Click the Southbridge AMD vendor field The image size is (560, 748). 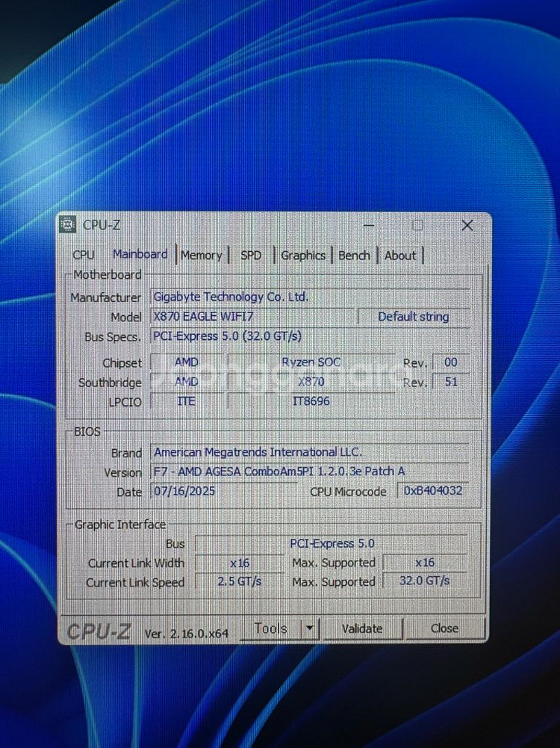(x=187, y=382)
